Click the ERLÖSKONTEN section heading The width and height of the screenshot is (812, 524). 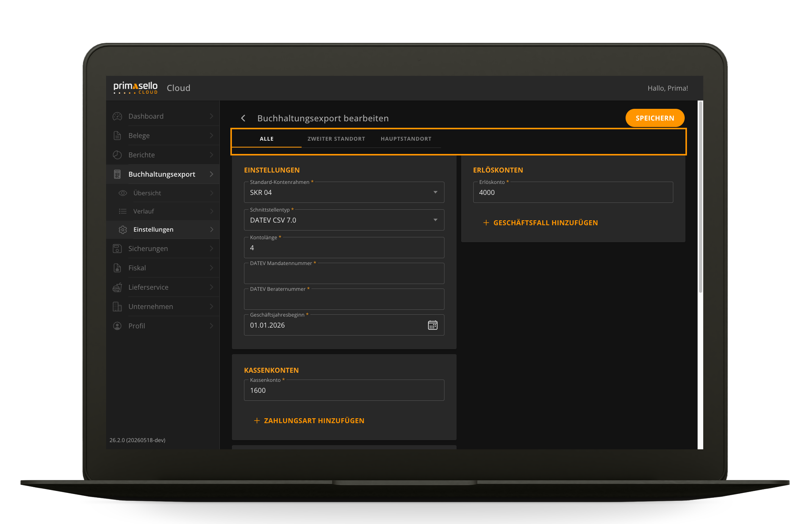[498, 170]
